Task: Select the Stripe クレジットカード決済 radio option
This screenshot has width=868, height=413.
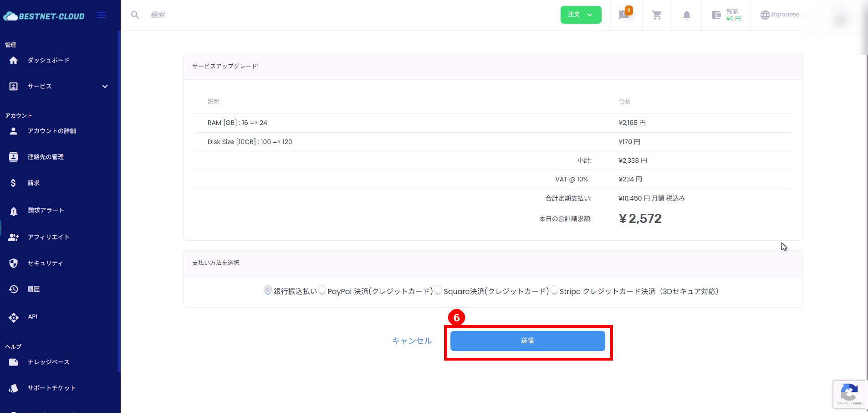Action: point(554,290)
